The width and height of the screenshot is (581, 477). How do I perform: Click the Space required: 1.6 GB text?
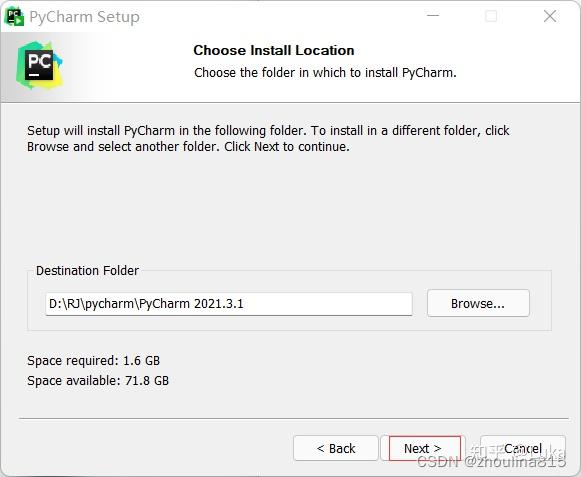[x=93, y=360]
